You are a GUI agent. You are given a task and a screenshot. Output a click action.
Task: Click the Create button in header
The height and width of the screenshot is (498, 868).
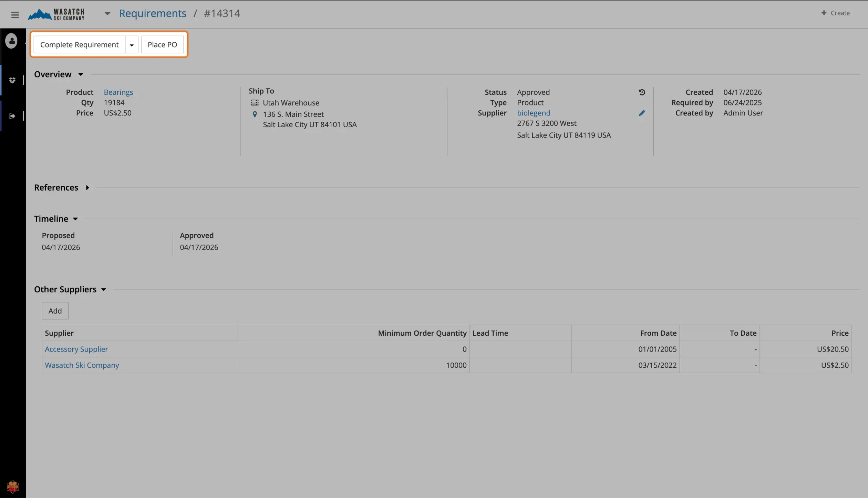[x=835, y=13]
